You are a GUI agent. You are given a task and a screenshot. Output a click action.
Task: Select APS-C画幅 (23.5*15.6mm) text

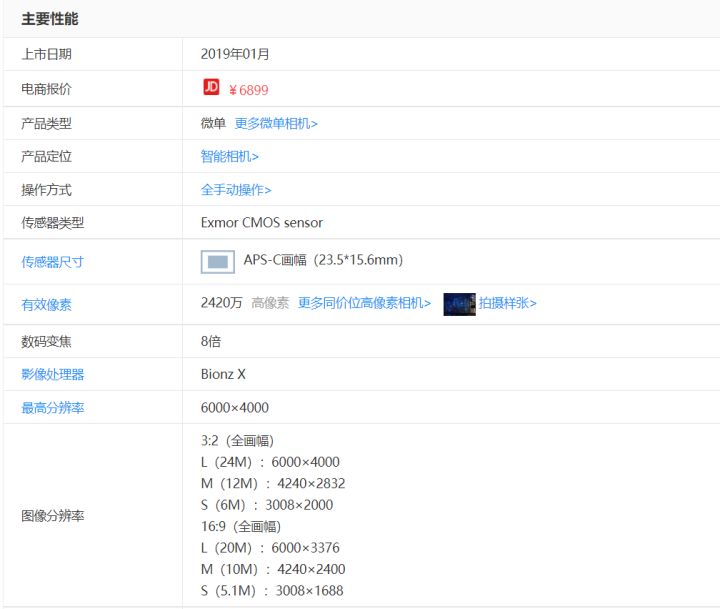[323, 260]
